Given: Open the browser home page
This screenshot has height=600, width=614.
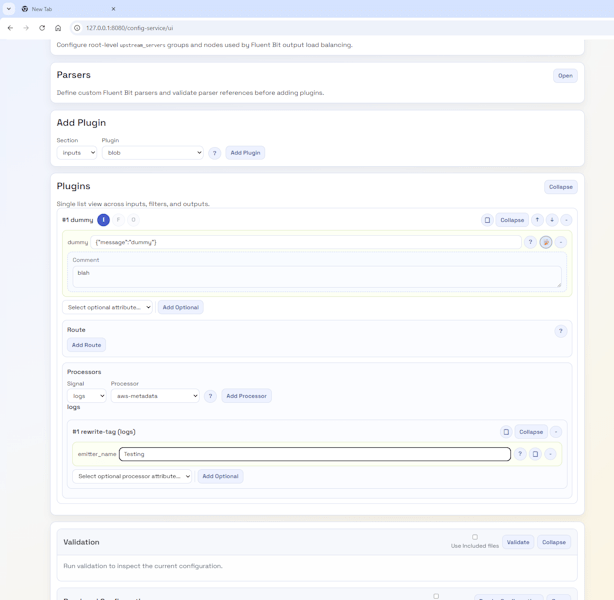Looking at the screenshot, I should 58,28.
